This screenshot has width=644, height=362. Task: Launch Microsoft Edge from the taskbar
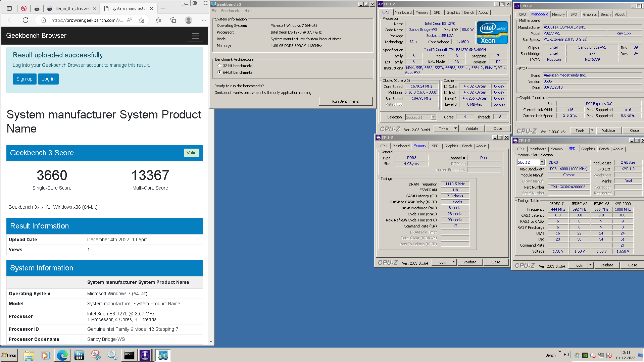[x=62, y=355]
